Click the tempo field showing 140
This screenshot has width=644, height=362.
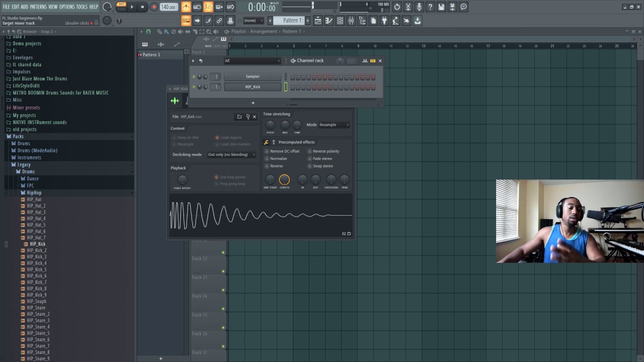[x=169, y=7]
